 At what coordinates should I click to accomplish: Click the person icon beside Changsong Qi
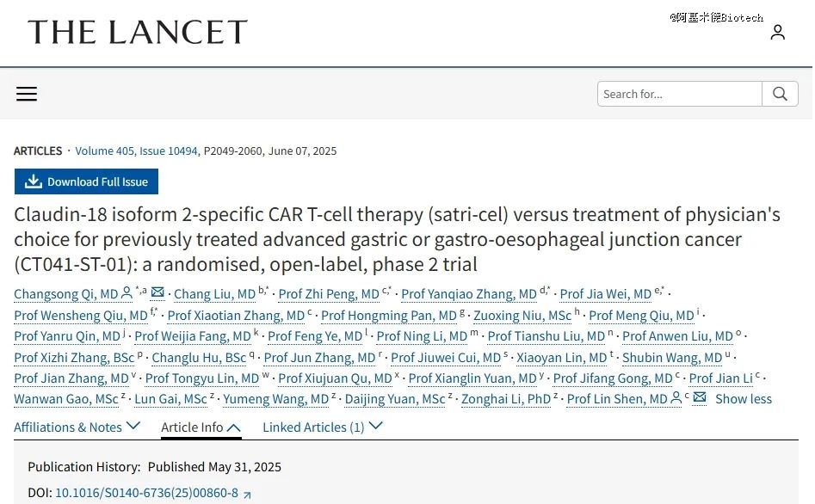[127, 293]
